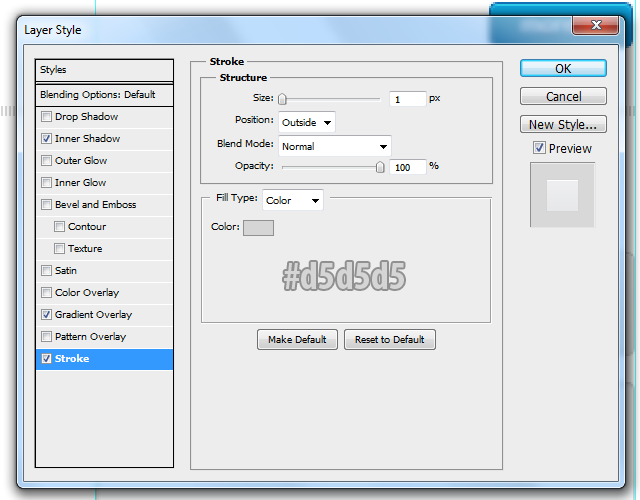Enable the Satin checkbox
Image resolution: width=640 pixels, height=500 pixels.
point(47,271)
